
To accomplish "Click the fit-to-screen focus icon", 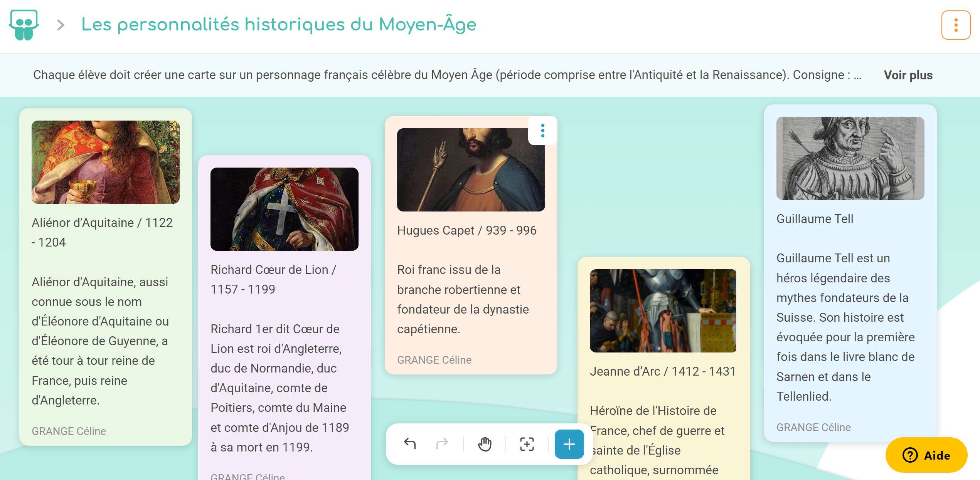I will (527, 444).
